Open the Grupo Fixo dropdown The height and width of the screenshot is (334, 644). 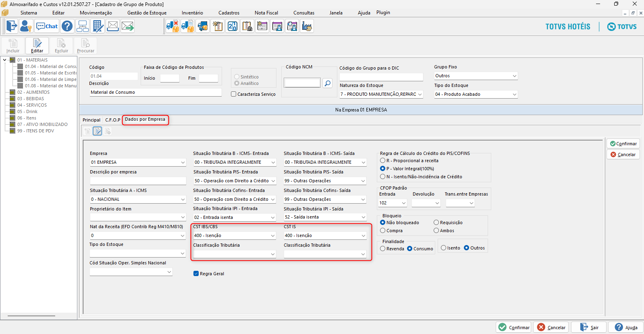[x=476, y=76]
